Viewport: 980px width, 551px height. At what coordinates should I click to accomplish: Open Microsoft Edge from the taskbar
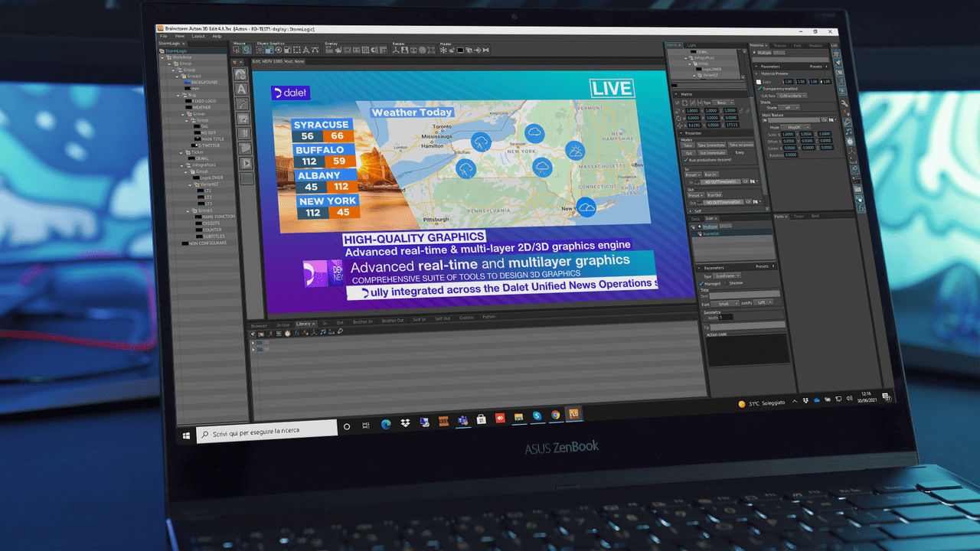tap(386, 425)
